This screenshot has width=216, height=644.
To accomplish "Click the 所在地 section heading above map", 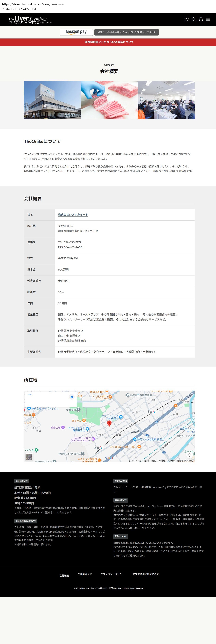I will click(x=30, y=380).
